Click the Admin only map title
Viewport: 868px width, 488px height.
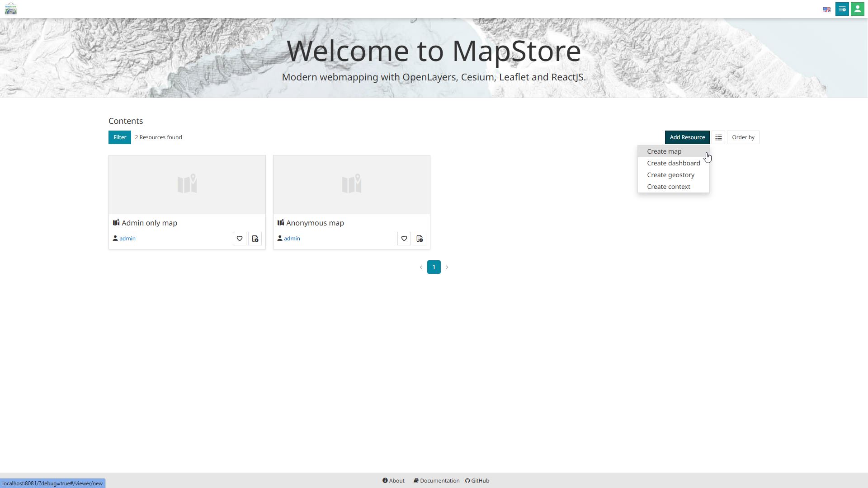(x=149, y=223)
